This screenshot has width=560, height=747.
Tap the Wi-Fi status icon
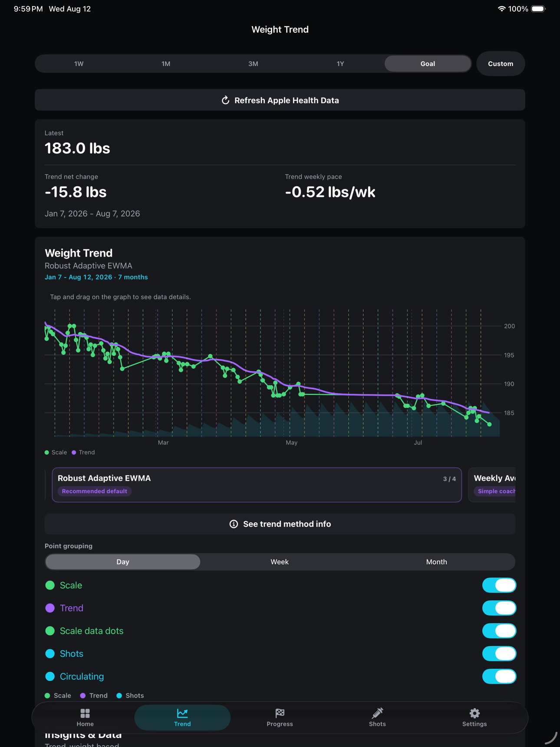[x=501, y=9]
